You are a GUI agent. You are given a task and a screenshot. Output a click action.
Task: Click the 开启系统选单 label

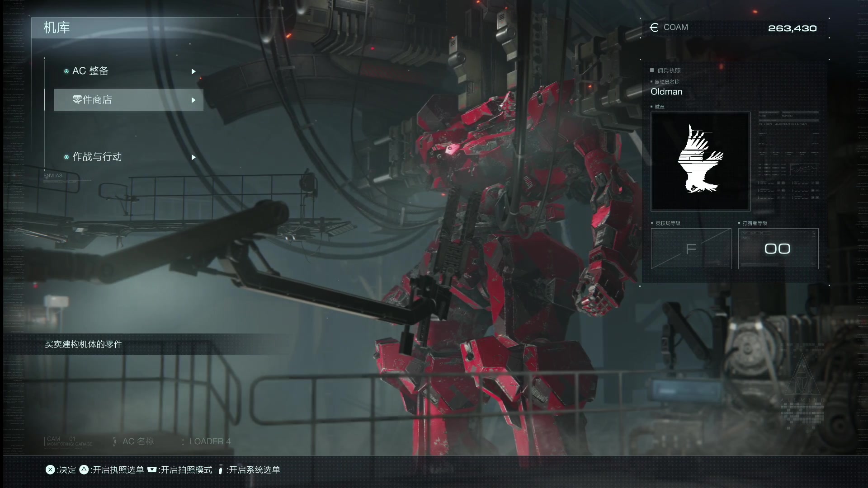coord(254,470)
